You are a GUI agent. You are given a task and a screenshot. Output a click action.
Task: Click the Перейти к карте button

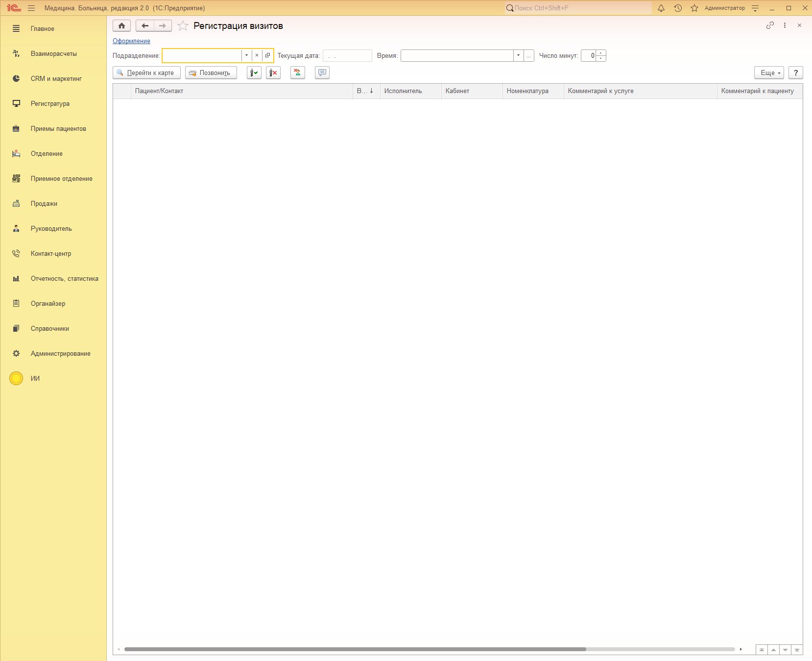pyautogui.click(x=146, y=73)
